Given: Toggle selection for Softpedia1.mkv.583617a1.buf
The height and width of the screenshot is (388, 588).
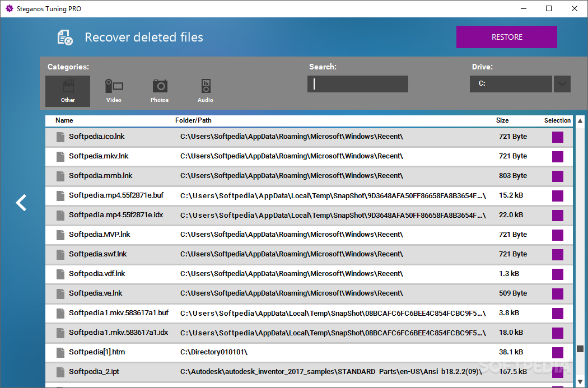Looking at the screenshot, I should (x=558, y=314).
